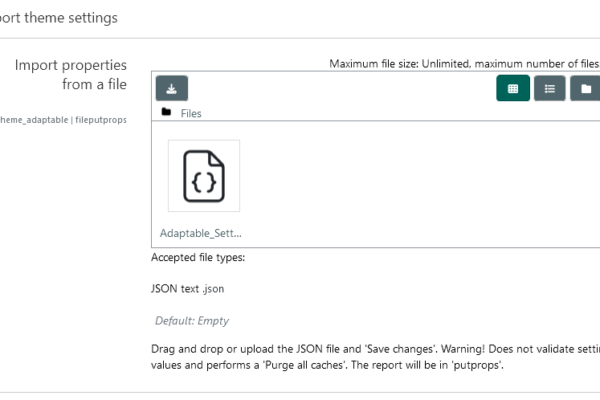Click the 'Default: Empty' italic text
Image resolution: width=600 pixels, height=400 pixels.
click(192, 321)
